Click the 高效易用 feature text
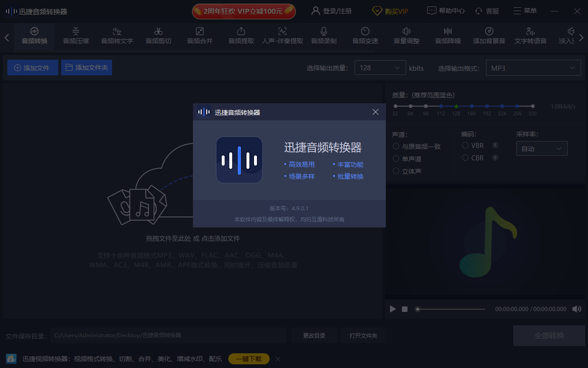 coord(302,164)
